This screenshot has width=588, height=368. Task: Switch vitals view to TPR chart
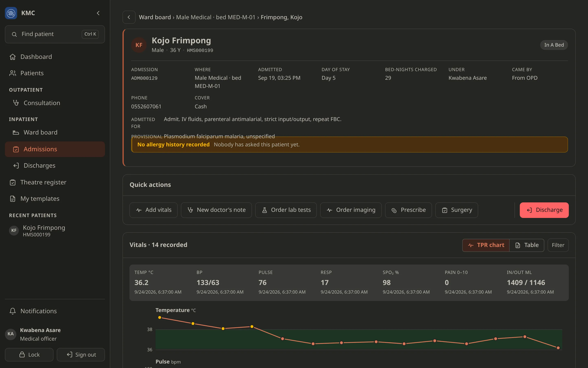(x=486, y=245)
